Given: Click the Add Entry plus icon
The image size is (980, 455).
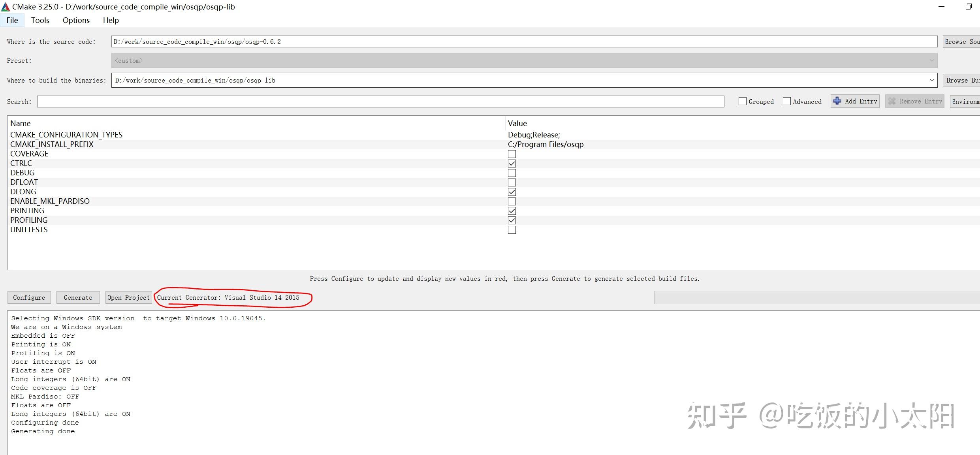Looking at the screenshot, I should click(x=837, y=101).
